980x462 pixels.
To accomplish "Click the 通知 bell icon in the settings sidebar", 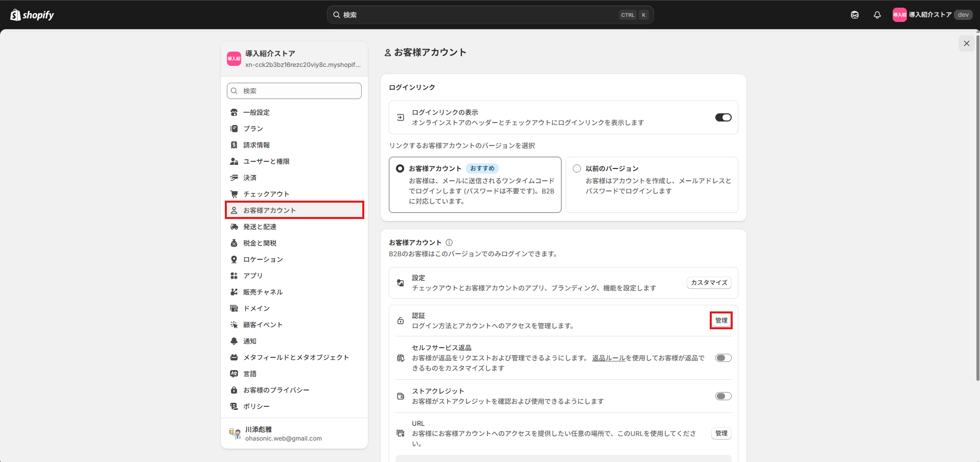I will coord(234,341).
